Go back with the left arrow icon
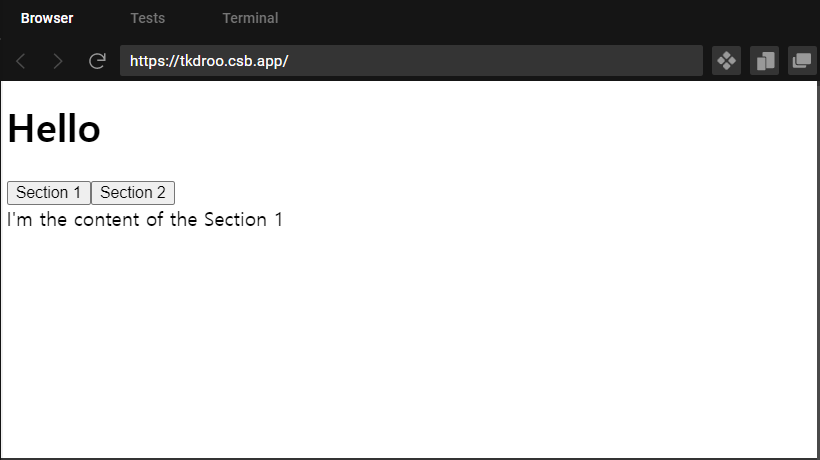 20,61
